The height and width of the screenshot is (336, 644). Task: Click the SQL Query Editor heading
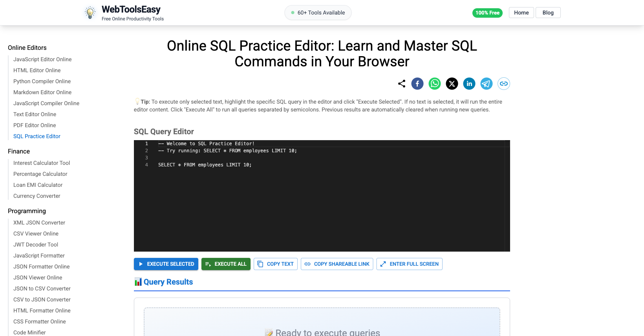(164, 131)
